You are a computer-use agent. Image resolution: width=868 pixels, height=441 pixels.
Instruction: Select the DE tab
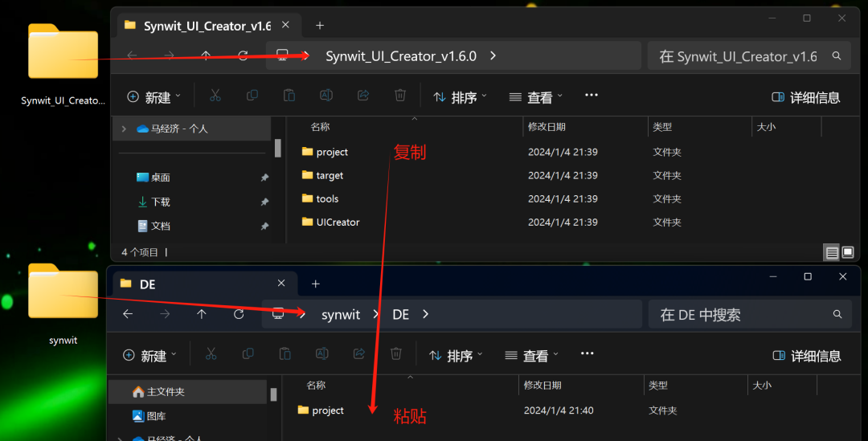[x=206, y=284]
